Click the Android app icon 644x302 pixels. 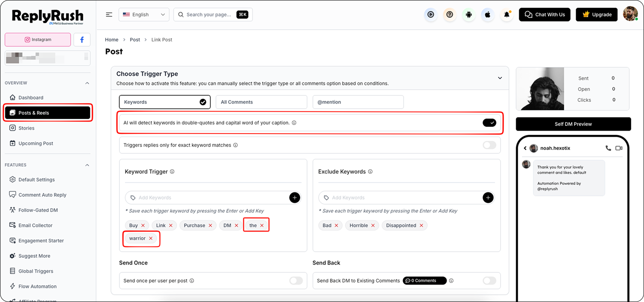468,15
